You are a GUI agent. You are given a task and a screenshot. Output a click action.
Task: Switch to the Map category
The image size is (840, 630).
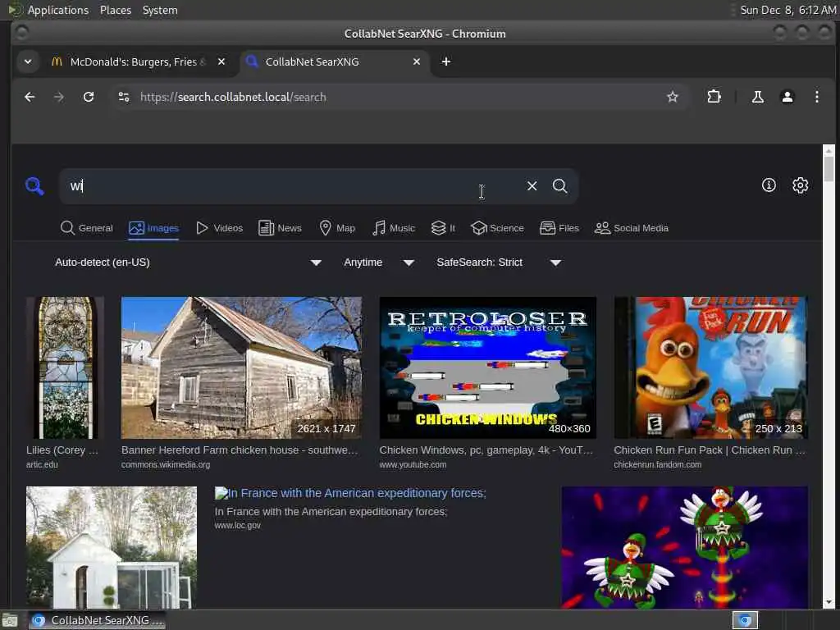(x=337, y=228)
